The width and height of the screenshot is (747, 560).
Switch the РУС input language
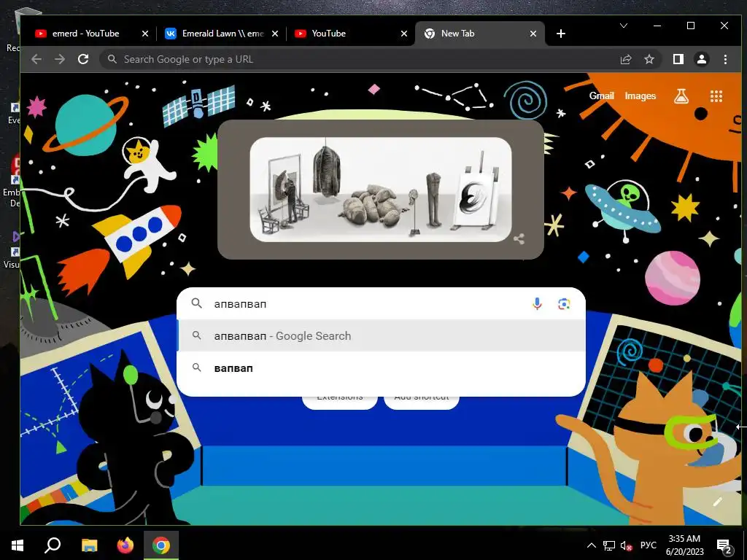pos(649,545)
